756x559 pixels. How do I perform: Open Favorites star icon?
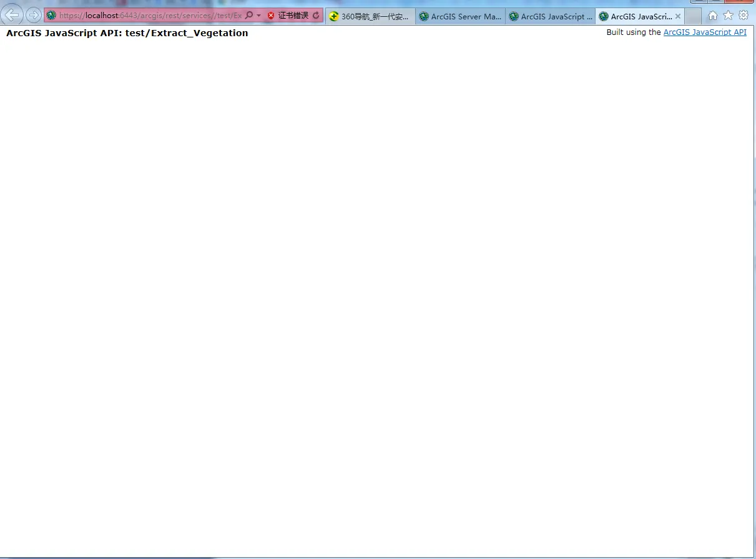click(x=728, y=15)
